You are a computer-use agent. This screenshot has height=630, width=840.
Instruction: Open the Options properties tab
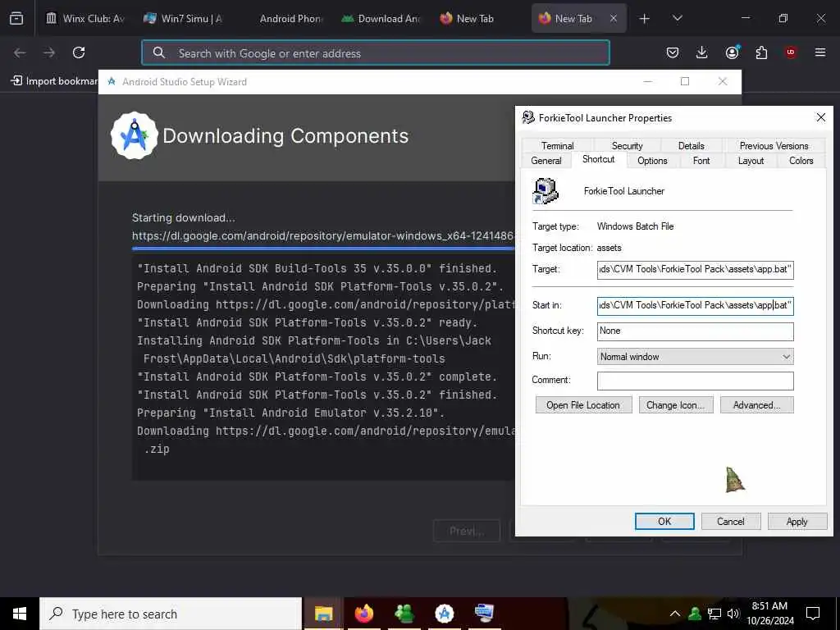tap(652, 161)
